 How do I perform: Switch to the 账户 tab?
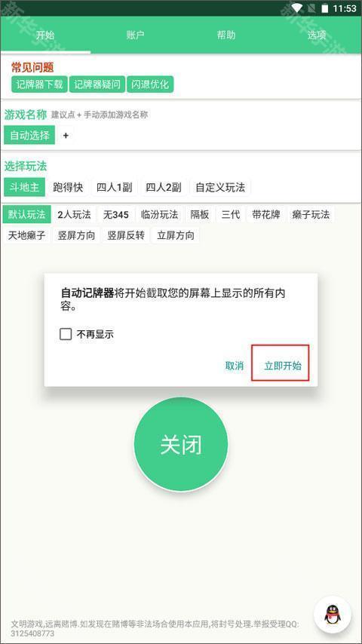point(136,35)
